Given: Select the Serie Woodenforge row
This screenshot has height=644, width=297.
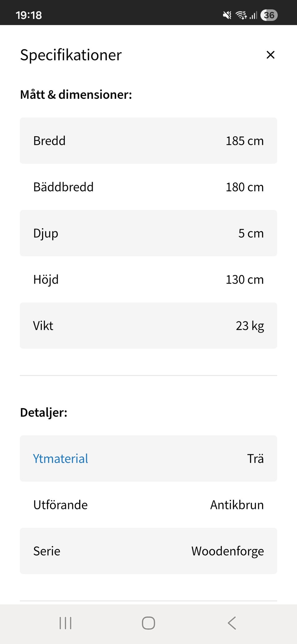Looking at the screenshot, I should point(148,551).
